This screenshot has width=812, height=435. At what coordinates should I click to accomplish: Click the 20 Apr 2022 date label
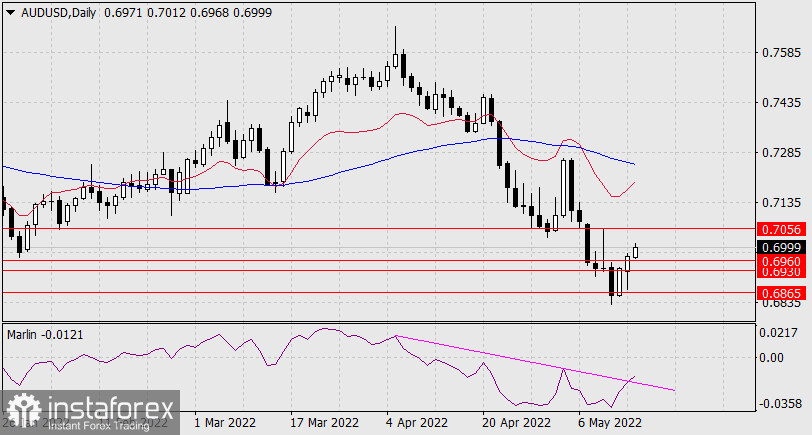coord(515,423)
